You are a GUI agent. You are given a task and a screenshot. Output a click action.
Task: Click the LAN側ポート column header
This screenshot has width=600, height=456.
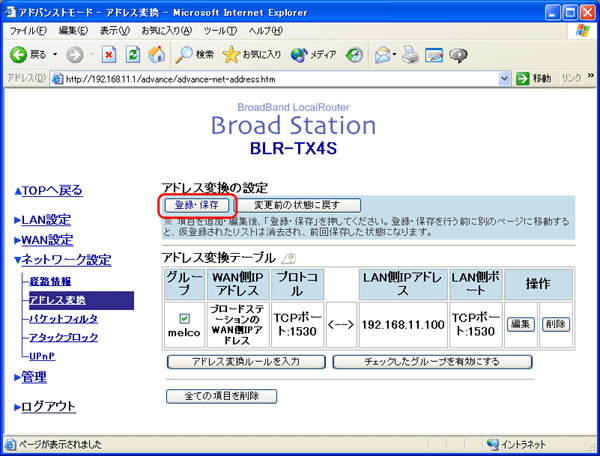(x=476, y=284)
